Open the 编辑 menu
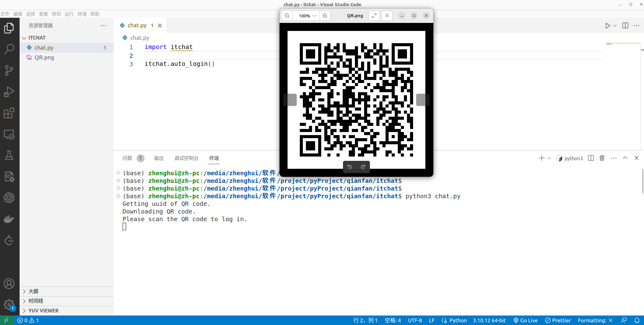 click(18, 14)
